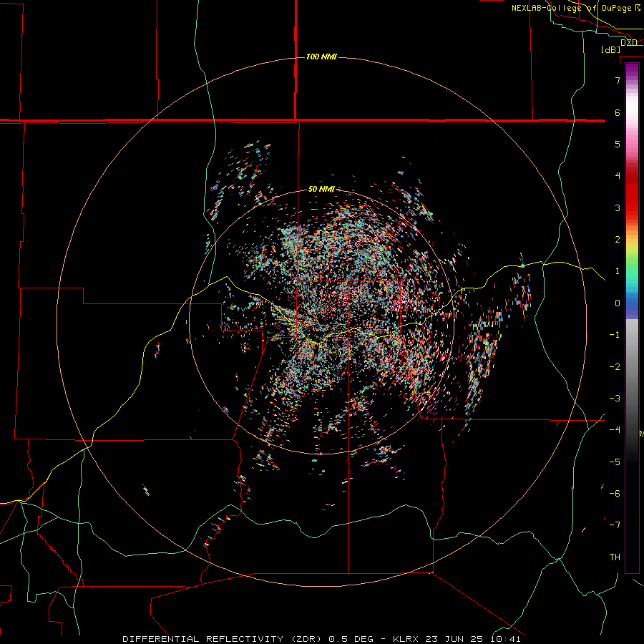Click the 2 dB scale label
Screen dimensions: 644x644
coord(618,240)
